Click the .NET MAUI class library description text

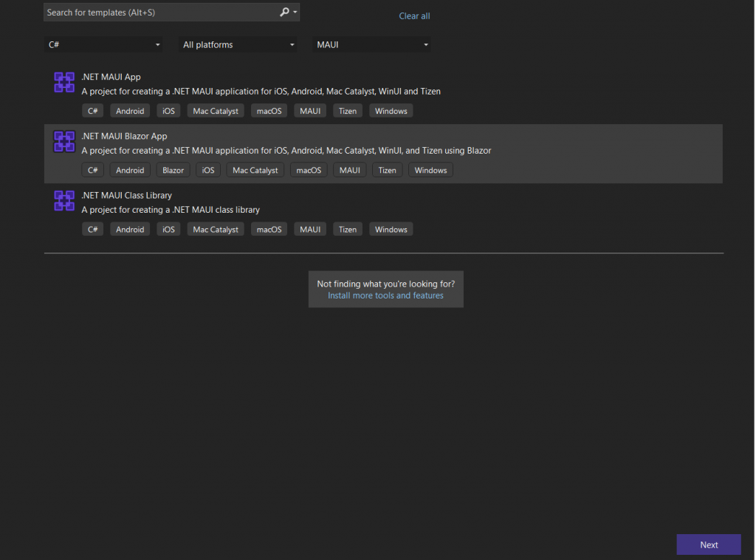171,210
